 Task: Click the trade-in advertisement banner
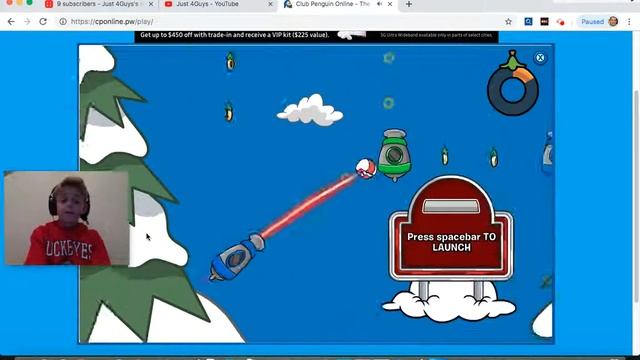316,36
